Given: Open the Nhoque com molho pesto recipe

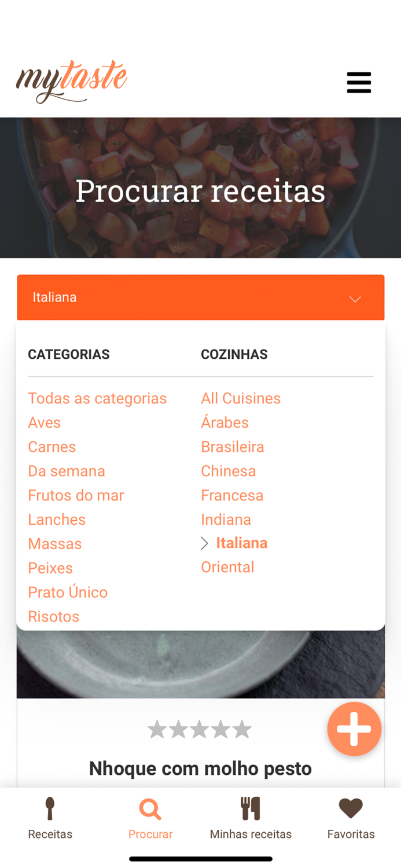Looking at the screenshot, I should click(200, 768).
